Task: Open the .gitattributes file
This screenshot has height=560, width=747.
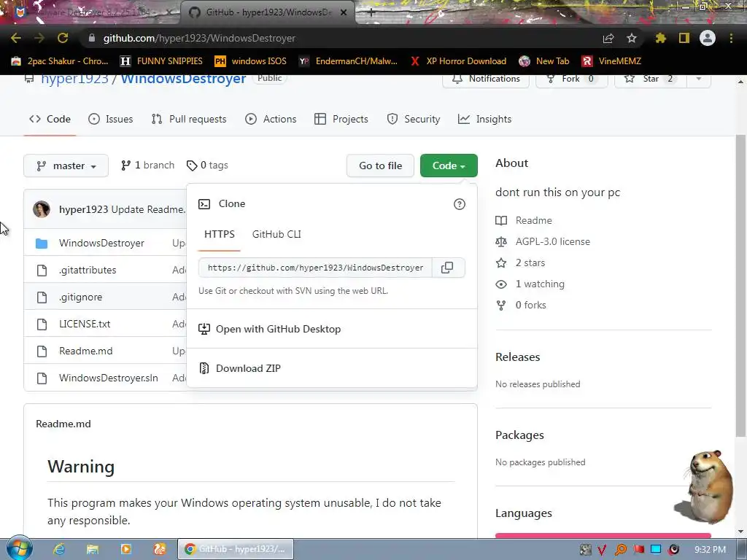Action: coord(88,270)
